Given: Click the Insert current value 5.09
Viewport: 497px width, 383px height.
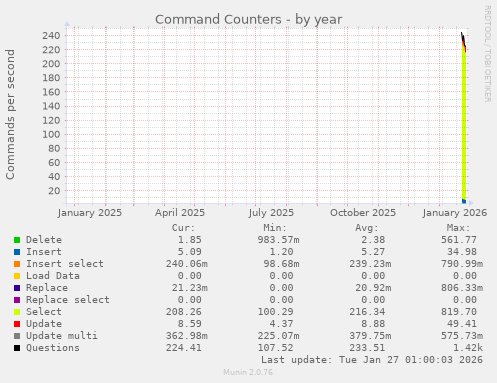Looking at the screenshot, I should coord(190,252).
